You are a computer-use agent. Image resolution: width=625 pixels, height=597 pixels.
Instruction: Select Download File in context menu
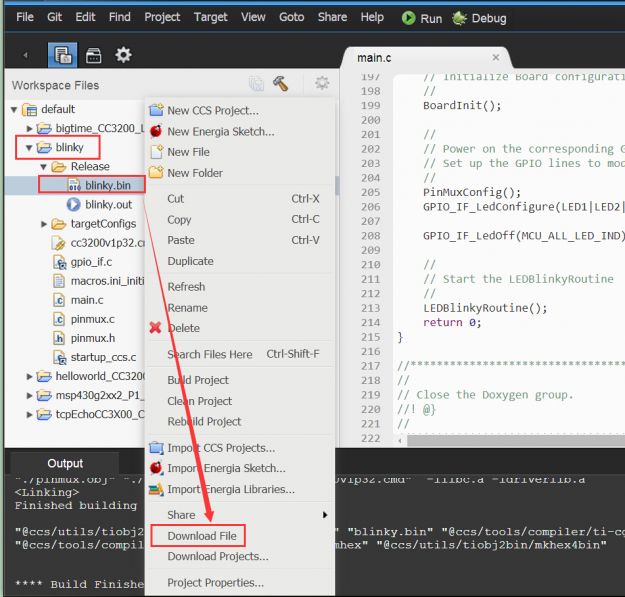click(x=202, y=536)
